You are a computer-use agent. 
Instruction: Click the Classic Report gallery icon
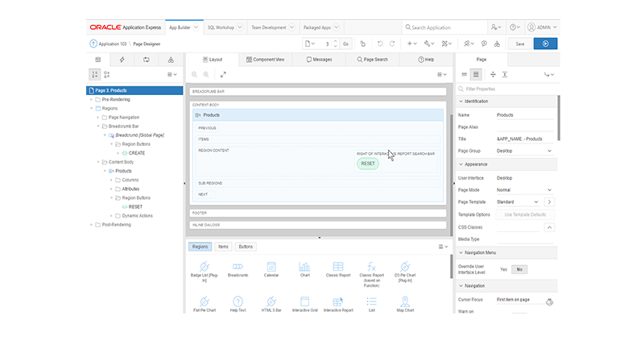(x=338, y=267)
